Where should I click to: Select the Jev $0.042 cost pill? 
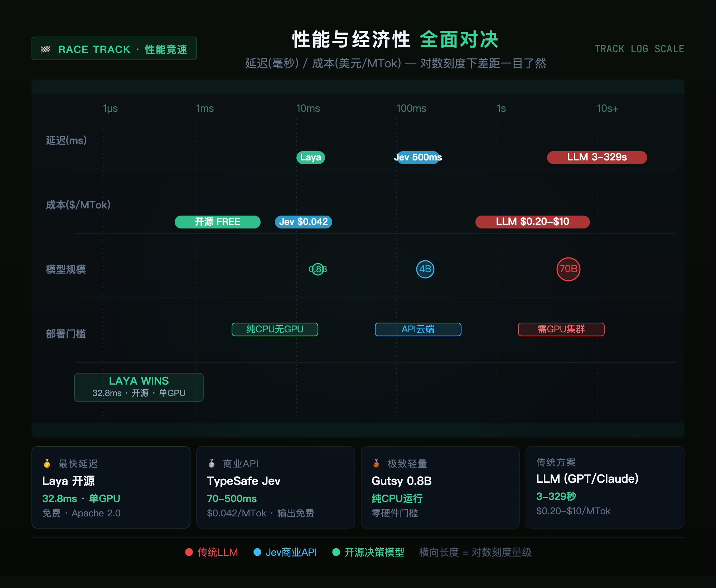(x=304, y=222)
